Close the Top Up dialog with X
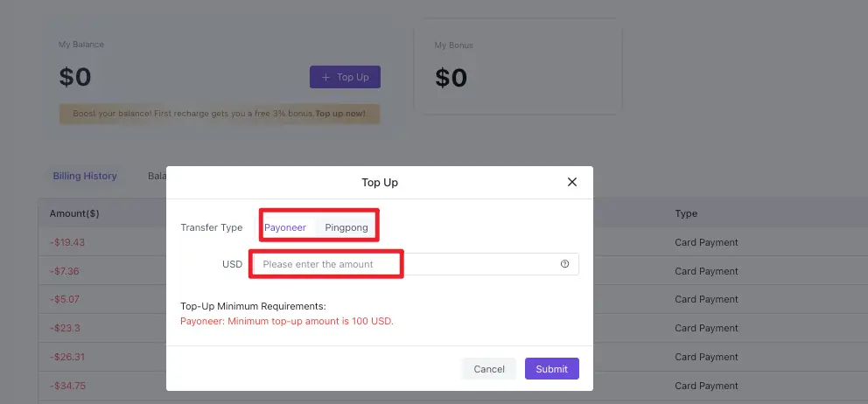The width and height of the screenshot is (868, 404). [x=572, y=182]
